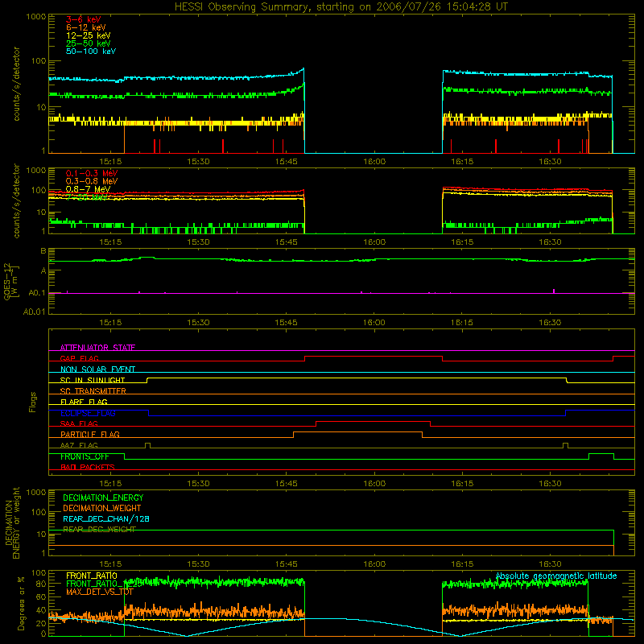
Task: Click the DECIMATION_WEIGHT legend label
Action: (x=102, y=509)
